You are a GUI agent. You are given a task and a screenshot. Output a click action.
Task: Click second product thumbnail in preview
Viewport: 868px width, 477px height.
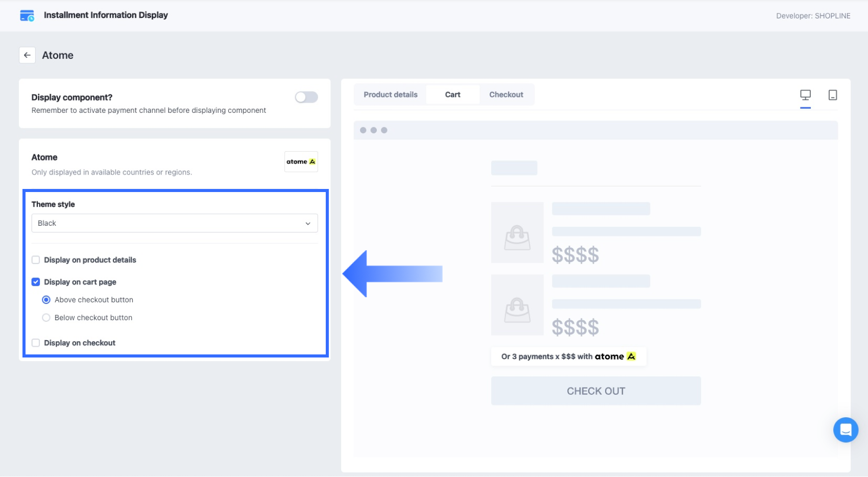(517, 305)
